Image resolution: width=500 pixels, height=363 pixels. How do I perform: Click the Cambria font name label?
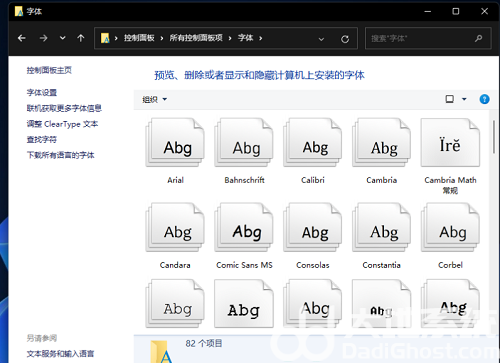382,180
